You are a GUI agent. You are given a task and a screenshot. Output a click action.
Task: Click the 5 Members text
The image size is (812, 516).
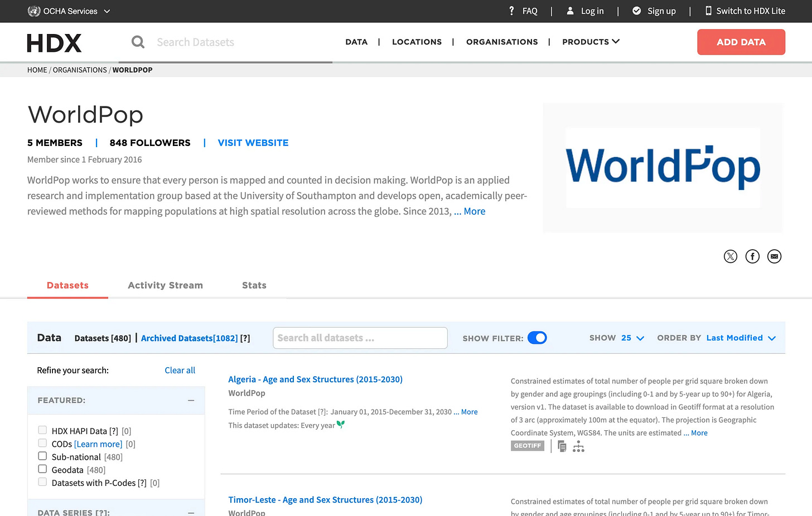(55, 143)
